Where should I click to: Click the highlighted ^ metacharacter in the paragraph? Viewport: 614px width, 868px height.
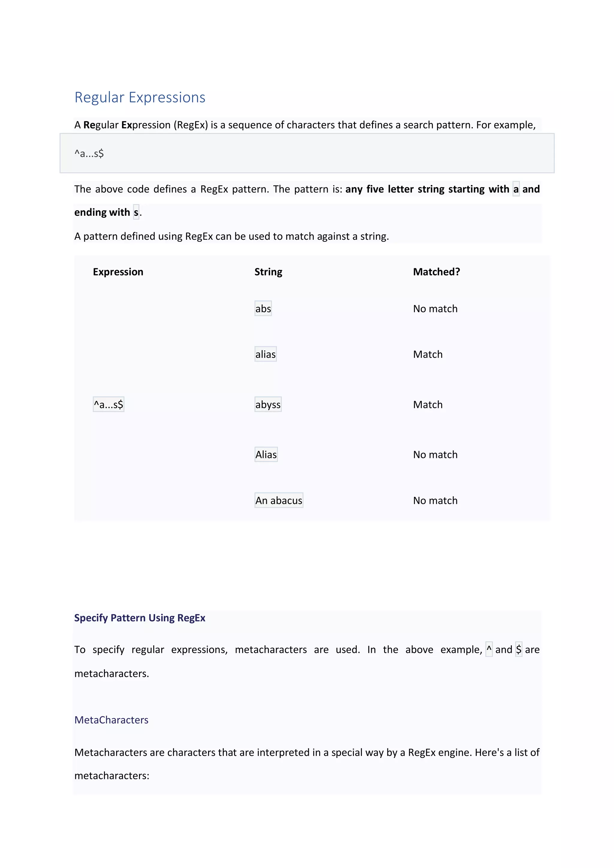(489, 650)
